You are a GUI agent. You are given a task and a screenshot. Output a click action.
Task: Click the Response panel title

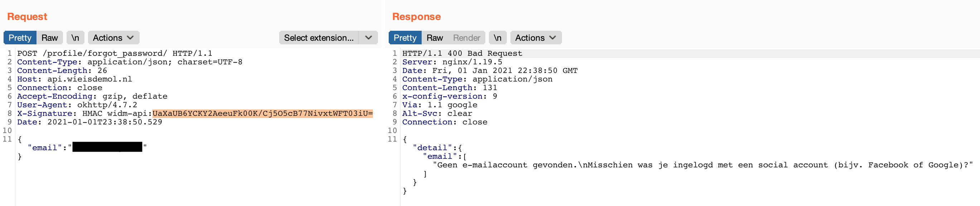pyautogui.click(x=416, y=17)
